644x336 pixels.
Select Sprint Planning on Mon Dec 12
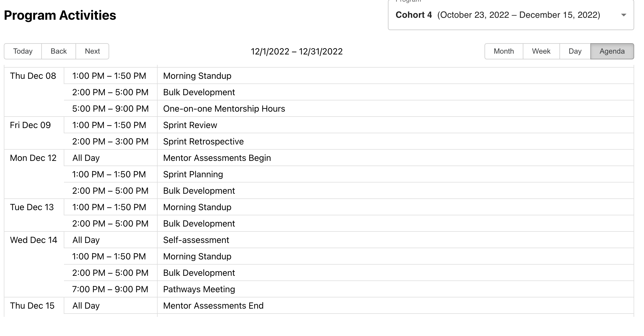[193, 174]
